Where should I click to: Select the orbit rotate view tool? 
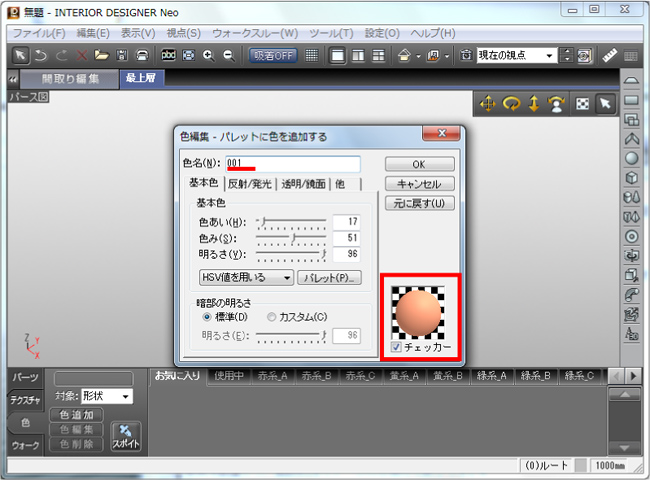[511, 104]
